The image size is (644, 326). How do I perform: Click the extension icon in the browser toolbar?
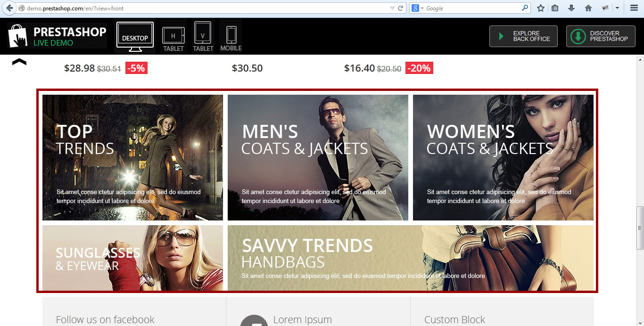605,8
